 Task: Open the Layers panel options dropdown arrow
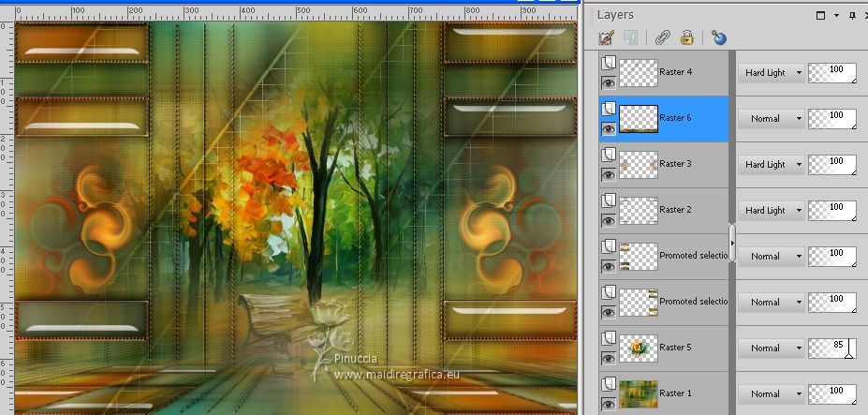coord(836,16)
